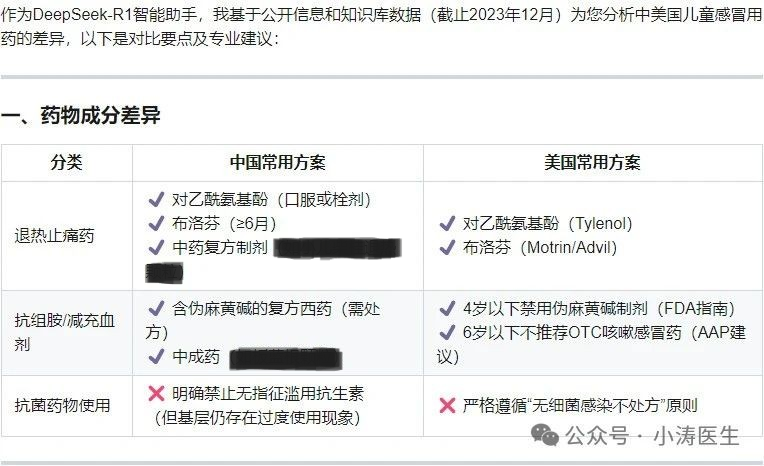Click checkmark next to 中药复方制剂
This screenshot has height=466, width=764.
pos(156,247)
